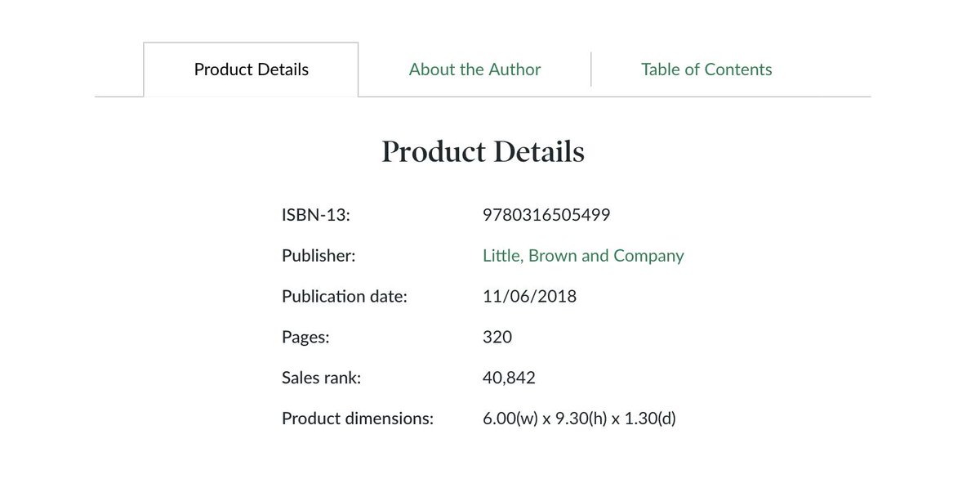The height and width of the screenshot is (497, 980).
Task: Select the ISBN number 9780316505499
Action: pos(546,215)
